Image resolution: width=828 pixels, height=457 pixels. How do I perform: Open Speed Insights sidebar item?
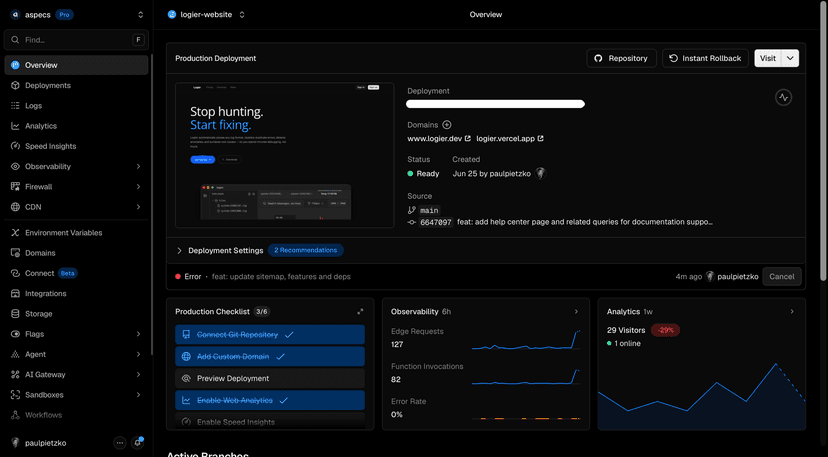click(x=76, y=146)
